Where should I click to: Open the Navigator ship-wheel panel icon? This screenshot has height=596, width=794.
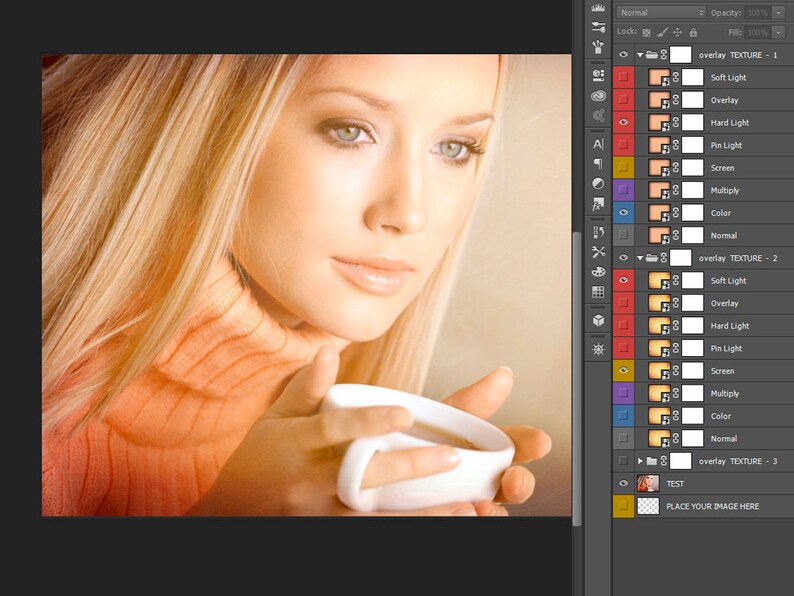coord(598,349)
